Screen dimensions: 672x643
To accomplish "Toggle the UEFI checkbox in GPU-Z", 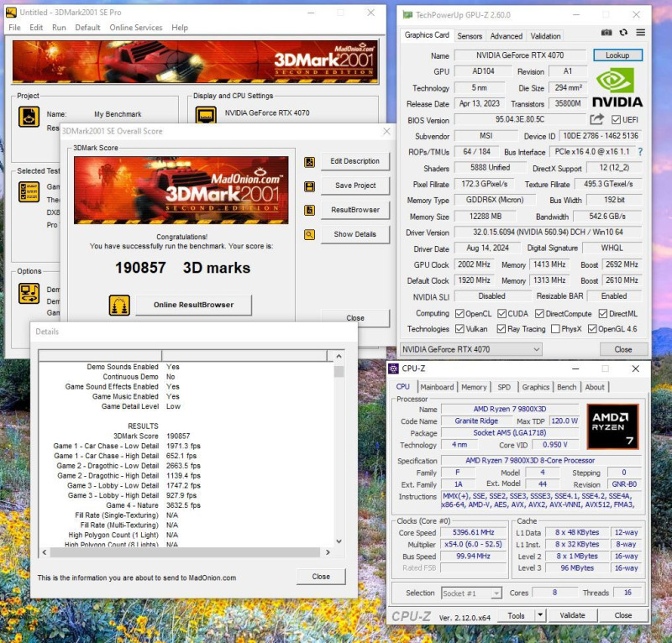I will pos(616,120).
